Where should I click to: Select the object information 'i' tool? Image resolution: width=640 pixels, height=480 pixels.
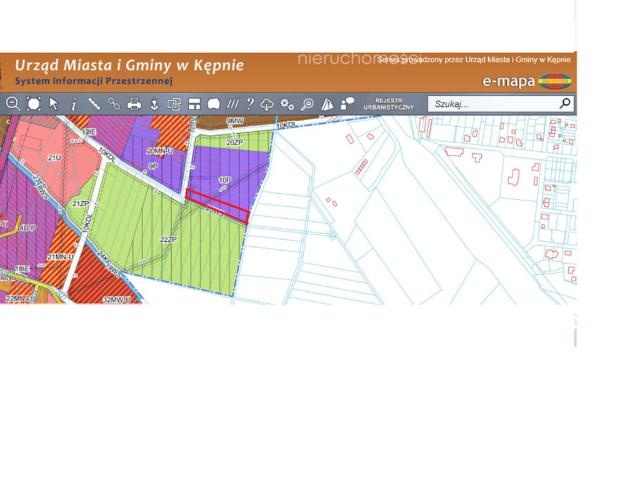pyautogui.click(x=74, y=104)
